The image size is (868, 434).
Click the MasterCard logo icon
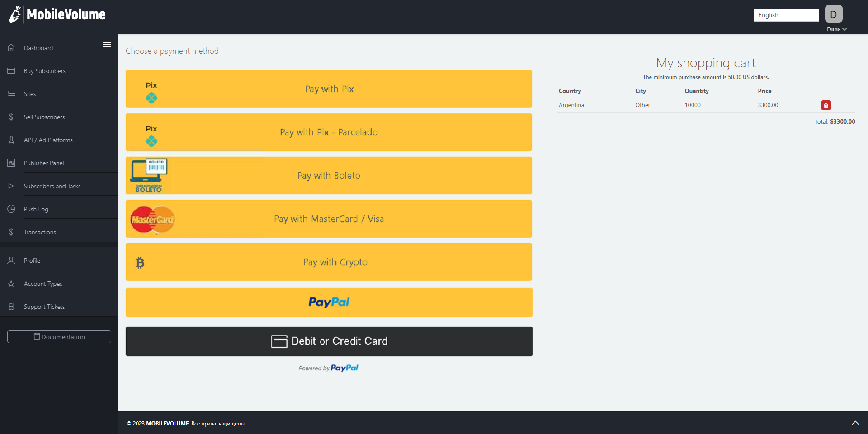click(152, 219)
